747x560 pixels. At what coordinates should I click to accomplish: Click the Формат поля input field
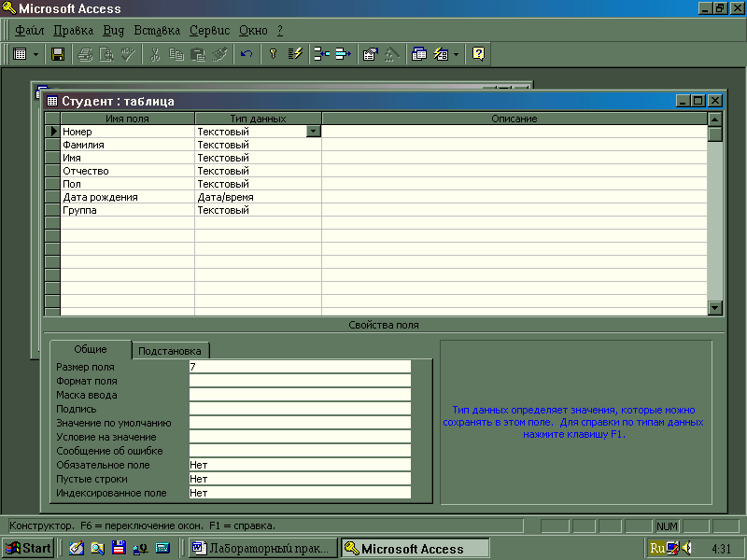[300, 381]
